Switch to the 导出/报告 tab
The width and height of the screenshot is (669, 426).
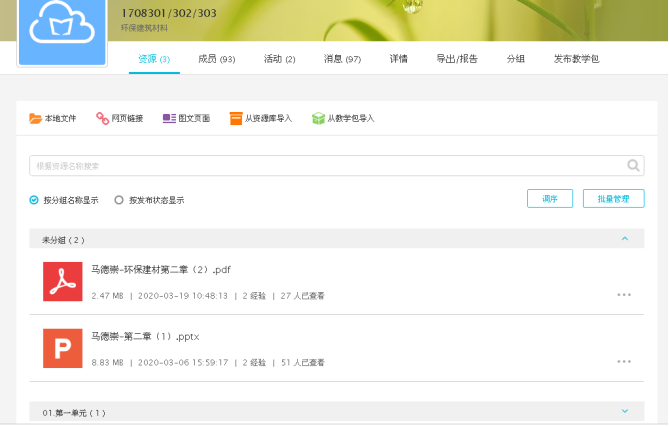(x=457, y=59)
